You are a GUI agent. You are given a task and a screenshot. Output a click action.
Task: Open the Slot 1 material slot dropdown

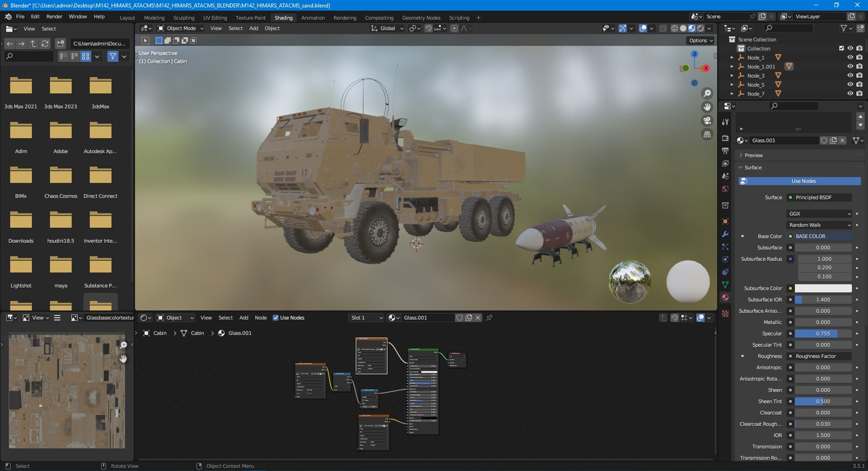pyautogui.click(x=366, y=318)
